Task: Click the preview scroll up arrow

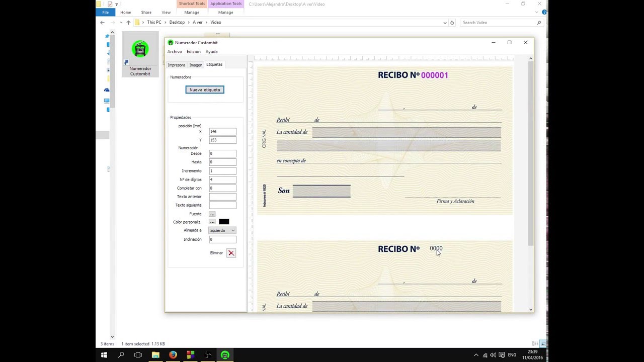Action: (530, 59)
